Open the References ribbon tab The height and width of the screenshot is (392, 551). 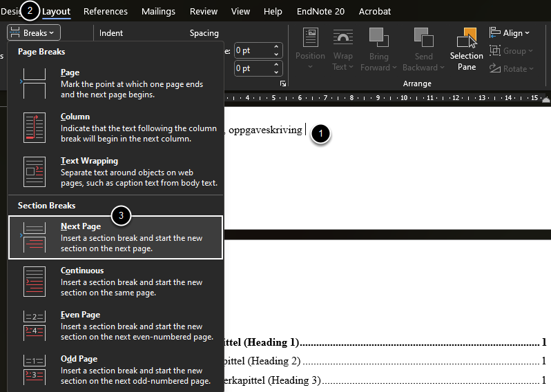(x=106, y=11)
